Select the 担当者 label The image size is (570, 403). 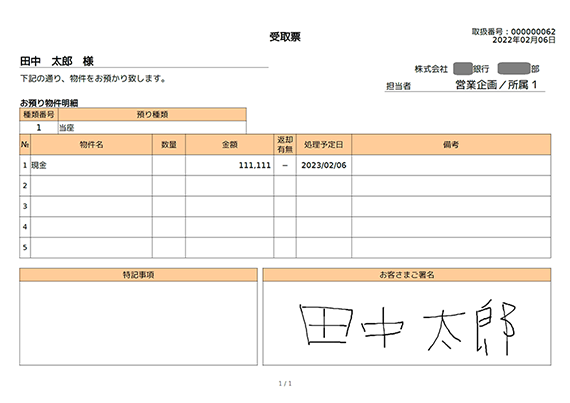click(398, 86)
